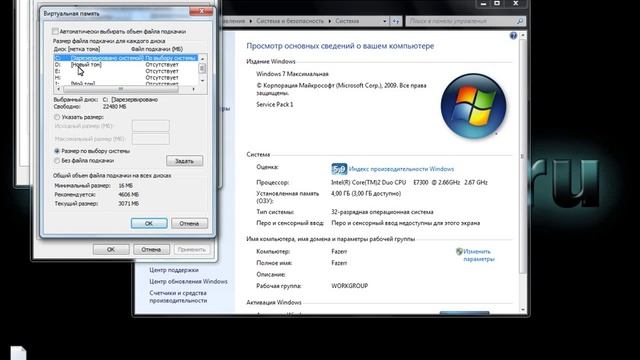Click Отмена in the dialog behind Virtual Memory
This screenshot has width=640, height=360.
151,249
